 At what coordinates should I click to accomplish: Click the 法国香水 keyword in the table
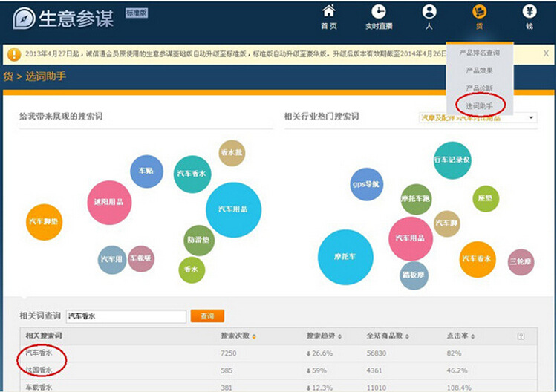39,369
